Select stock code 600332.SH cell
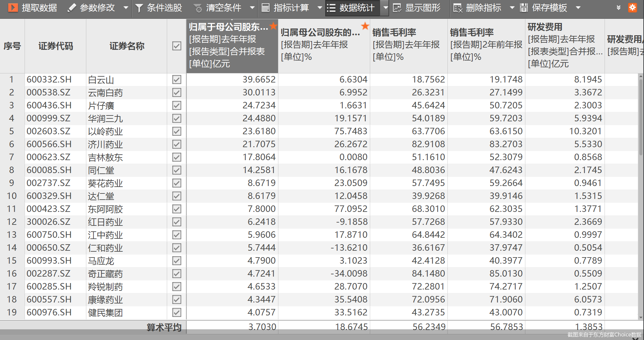The width and height of the screenshot is (644, 340). [56, 80]
